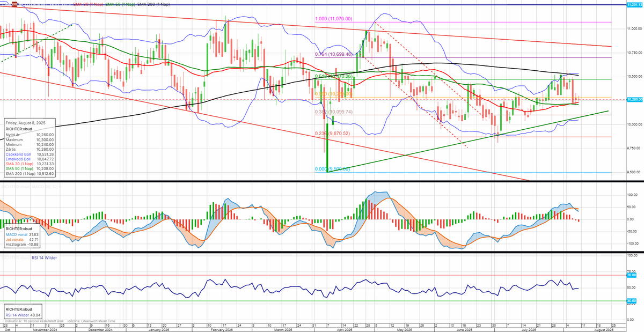Click the RSI 14 Wilder value 48.84
Screen dimensions: 644x332
pyautogui.click(x=35, y=315)
